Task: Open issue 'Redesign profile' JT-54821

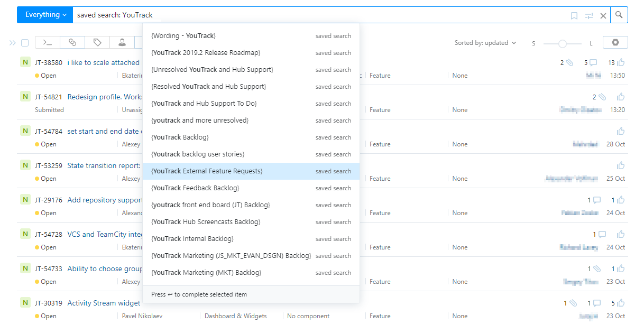Action: coord(105,97)
